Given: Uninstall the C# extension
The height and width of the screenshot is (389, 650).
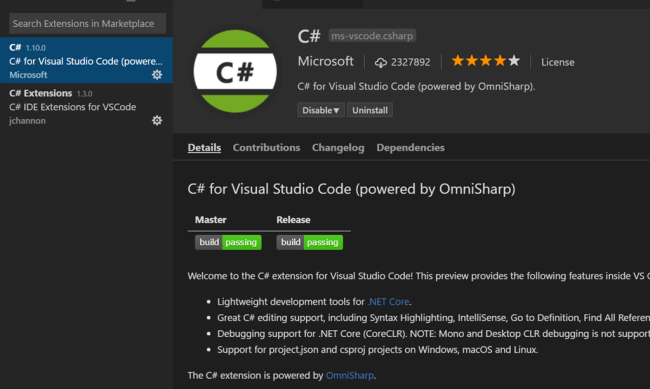Looking at the screenshot, I should 370,110.
